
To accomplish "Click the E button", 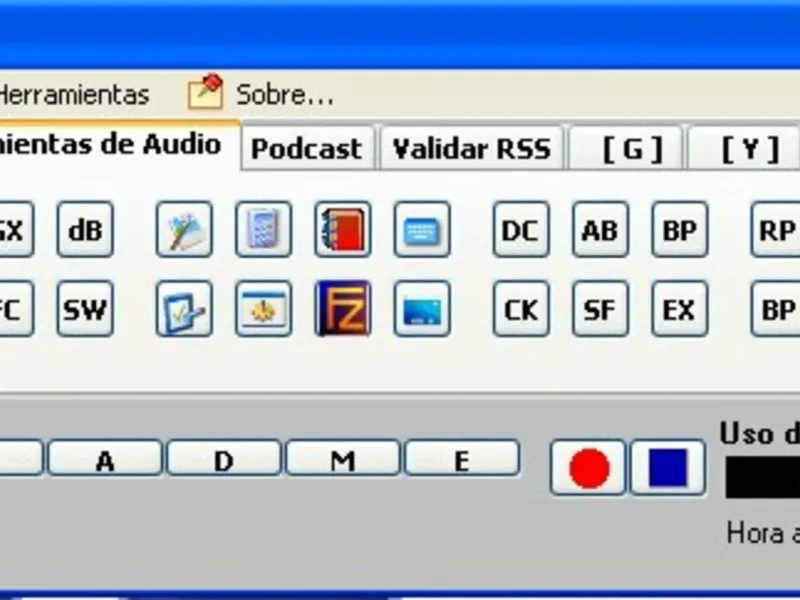I will [462, 458].
